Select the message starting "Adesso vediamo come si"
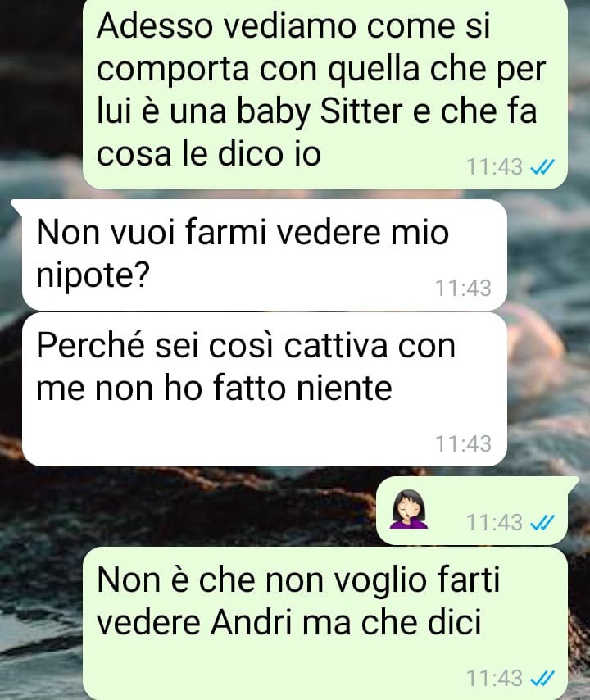This screenshot has height=700, width=590. [x=324, y=93]
